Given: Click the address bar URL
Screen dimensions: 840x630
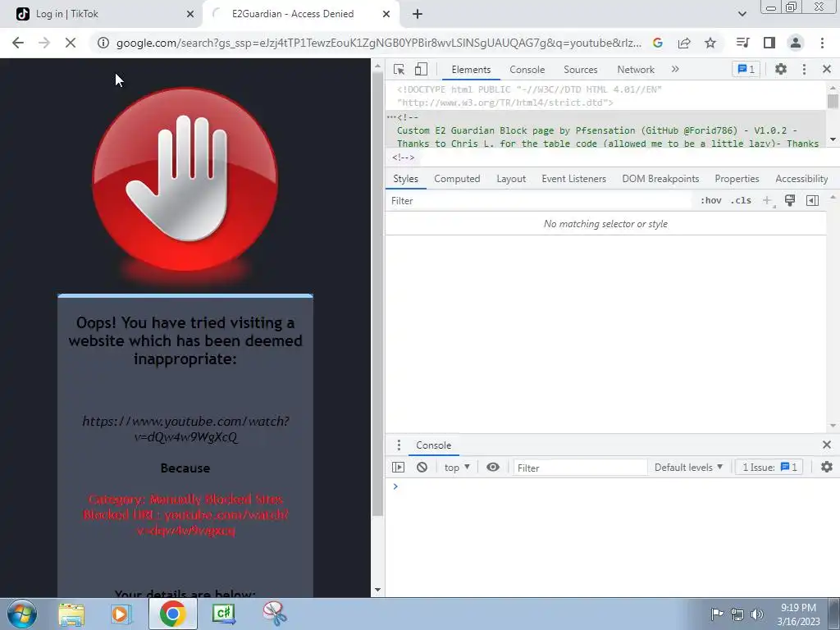Looking at the screenshot, I should [x=379, y=43].
